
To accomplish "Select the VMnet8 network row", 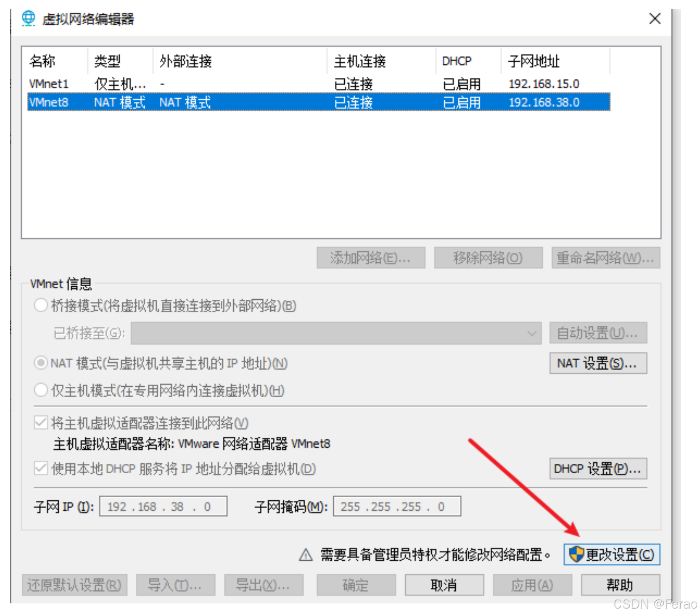I will point(319,102).
